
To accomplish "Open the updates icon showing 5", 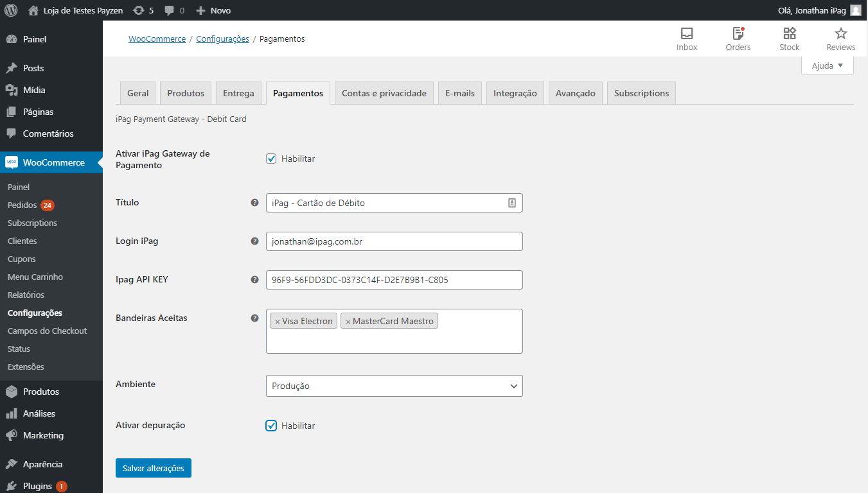I will coord(138,10).
